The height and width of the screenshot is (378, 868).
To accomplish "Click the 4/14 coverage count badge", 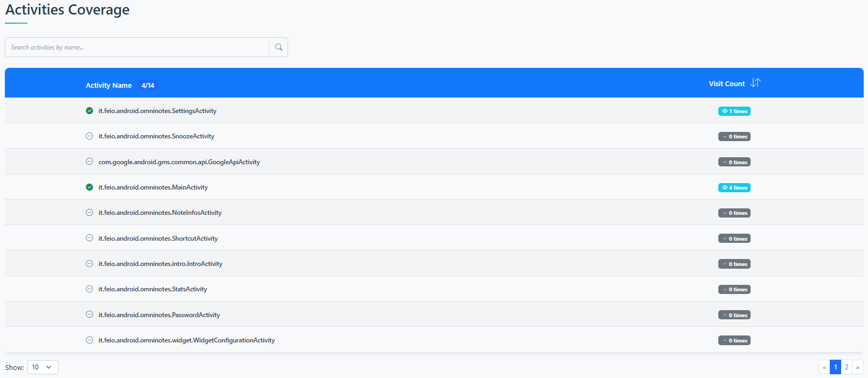I will (148, 86).
